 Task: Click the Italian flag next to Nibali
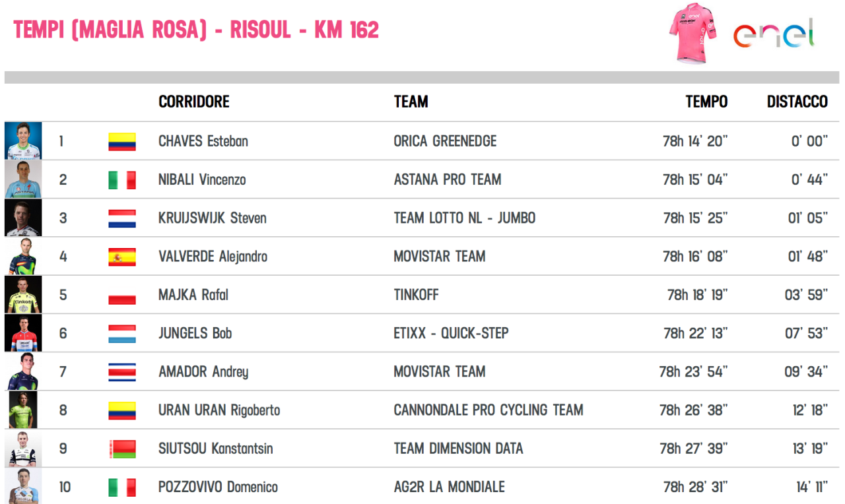point(122,179)
